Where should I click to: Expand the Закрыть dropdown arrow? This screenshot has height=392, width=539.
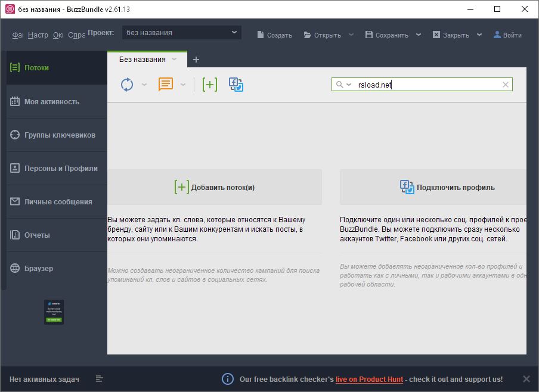click(479, 35)
